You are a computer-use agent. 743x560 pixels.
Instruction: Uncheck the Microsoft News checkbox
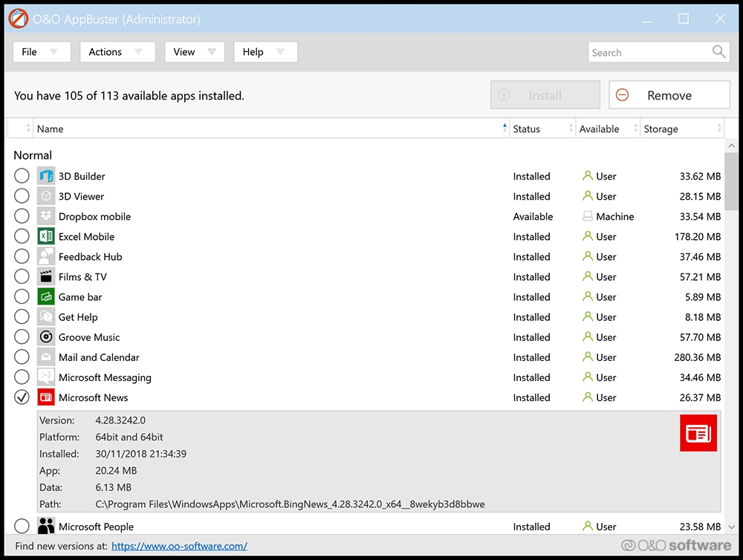pos(22,397)
